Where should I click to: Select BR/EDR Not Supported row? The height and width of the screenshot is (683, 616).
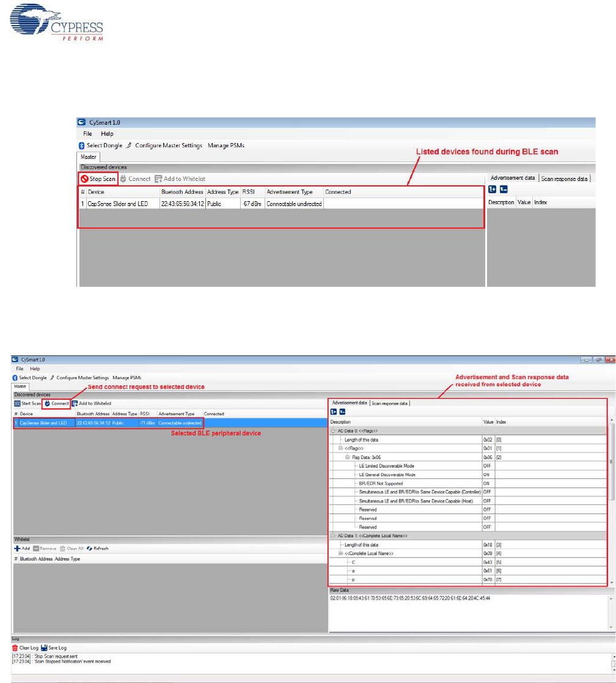[469, 484]
